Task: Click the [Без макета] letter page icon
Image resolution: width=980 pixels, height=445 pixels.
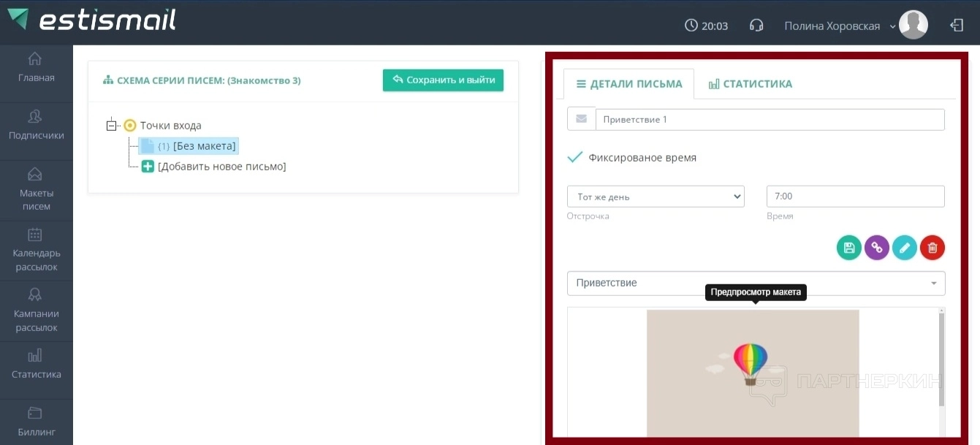Action: click(148, 146)
